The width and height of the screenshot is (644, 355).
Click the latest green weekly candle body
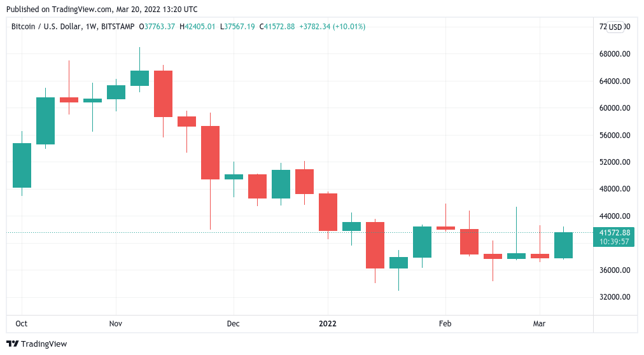click(563, 245)
